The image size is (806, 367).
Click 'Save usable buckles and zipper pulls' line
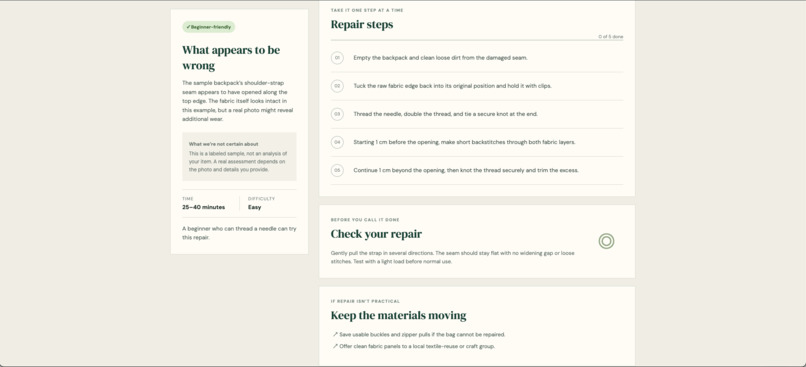pyautogui.click(x=422, y=335)
